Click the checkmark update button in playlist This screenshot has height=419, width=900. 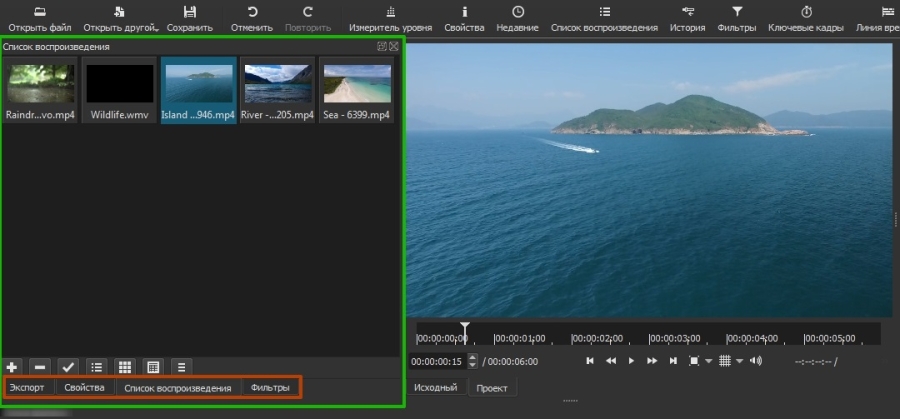click(x=68, y=367)
